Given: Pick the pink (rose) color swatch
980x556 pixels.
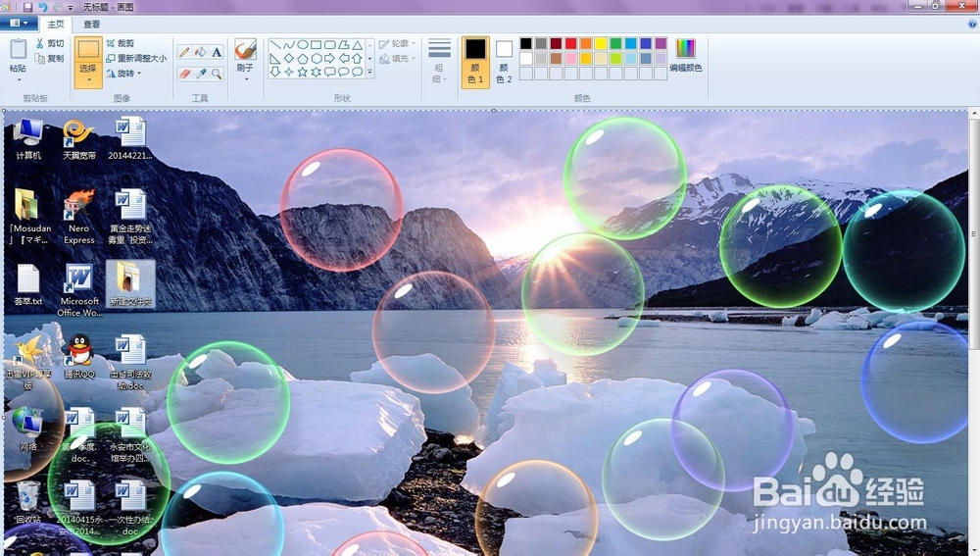Looking at the screenshot, I should click(570, 58).
